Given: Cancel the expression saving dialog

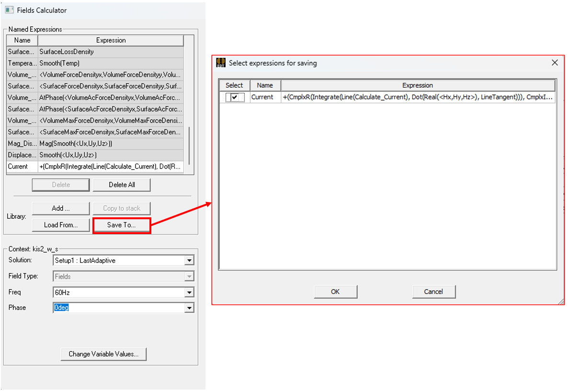Looking at the screenshot, I should point(433,291).
